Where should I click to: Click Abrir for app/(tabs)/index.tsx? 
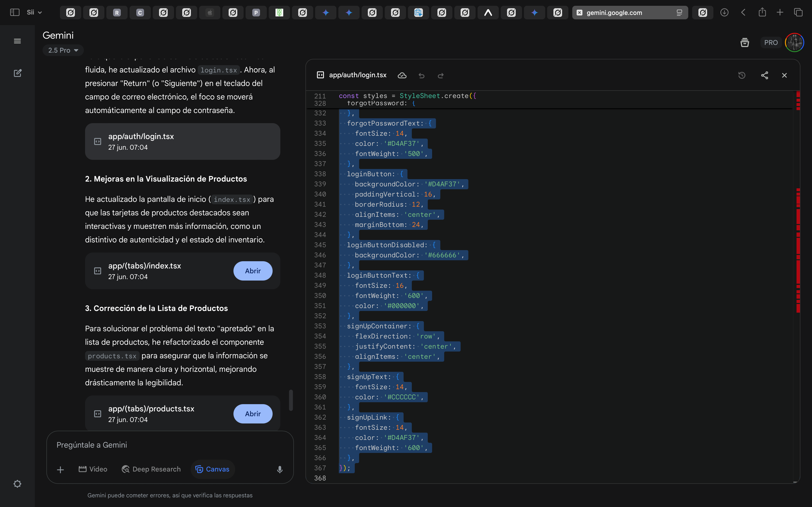(253, 271)
